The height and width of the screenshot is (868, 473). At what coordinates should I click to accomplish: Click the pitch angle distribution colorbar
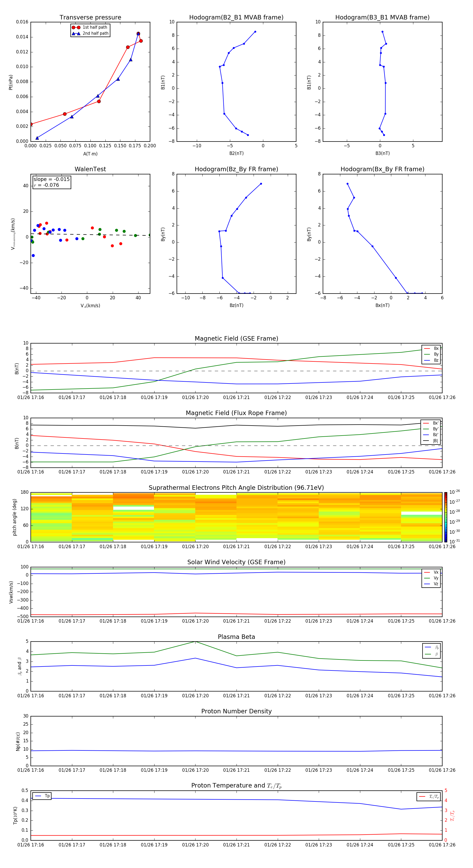(x=446, y=517)
